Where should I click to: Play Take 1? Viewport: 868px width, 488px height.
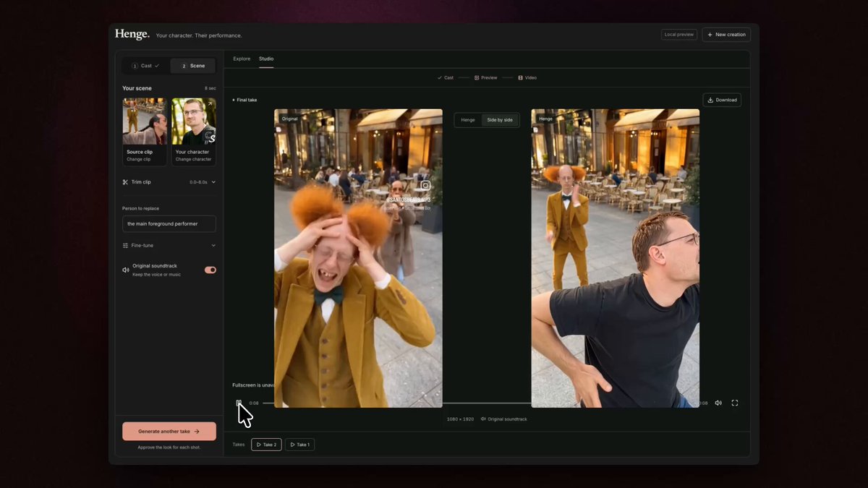299,445
